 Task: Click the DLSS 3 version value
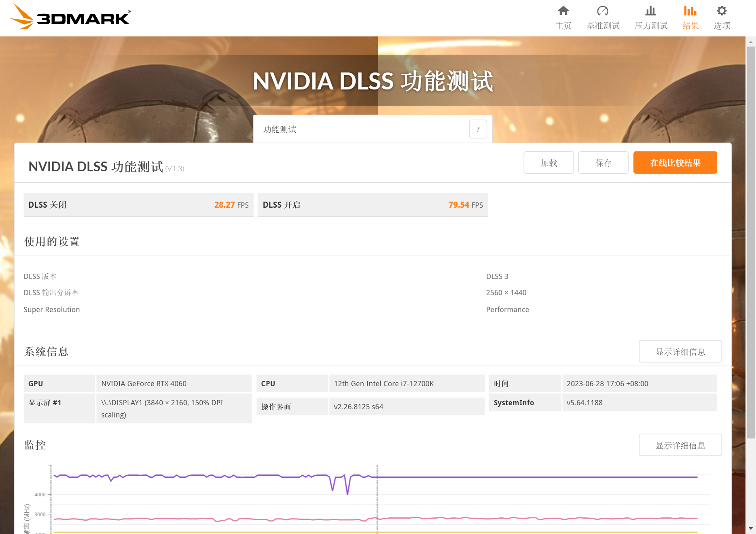(497, 277)
